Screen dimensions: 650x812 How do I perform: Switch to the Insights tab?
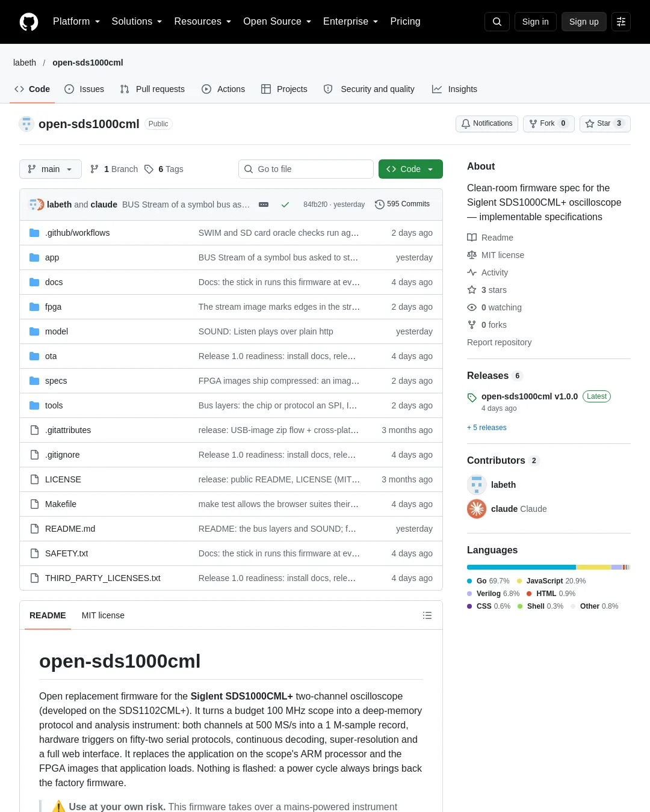point(454,89)
